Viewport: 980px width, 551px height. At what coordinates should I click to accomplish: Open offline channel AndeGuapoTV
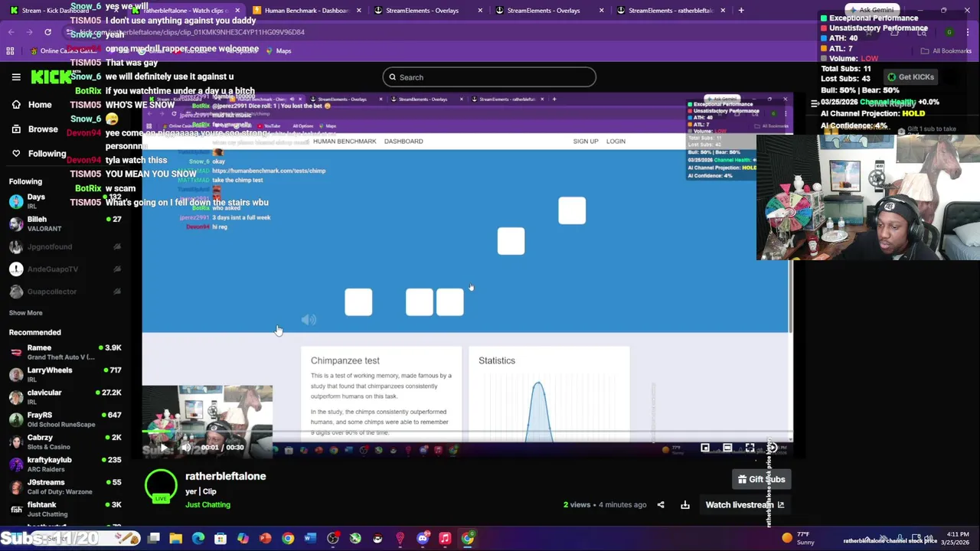[x=65, y=269]
